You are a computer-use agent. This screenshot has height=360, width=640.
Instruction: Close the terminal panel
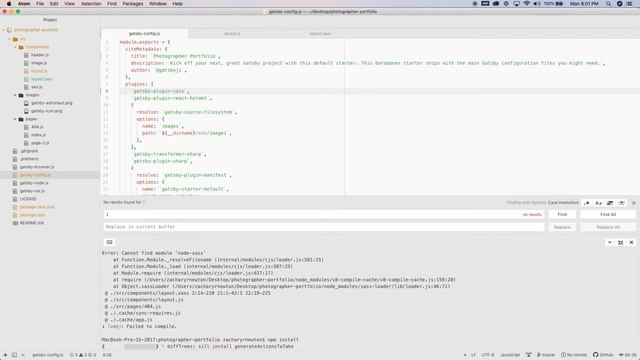[x=631, y=242]
